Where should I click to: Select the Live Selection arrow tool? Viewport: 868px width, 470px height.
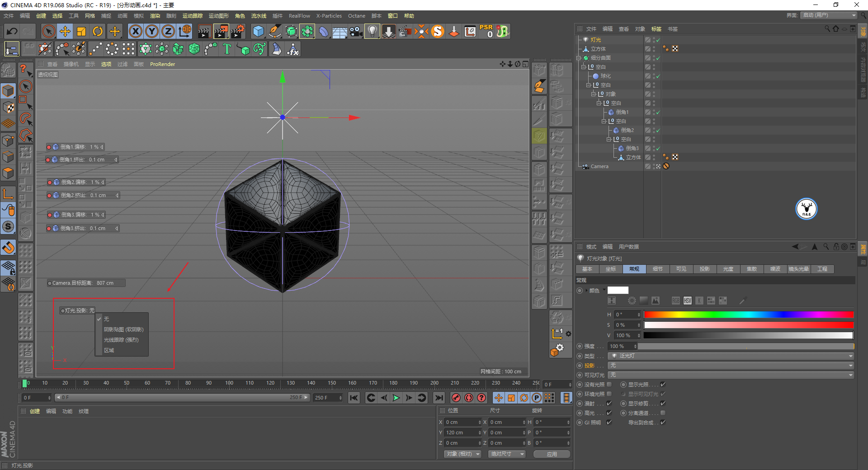48,31
